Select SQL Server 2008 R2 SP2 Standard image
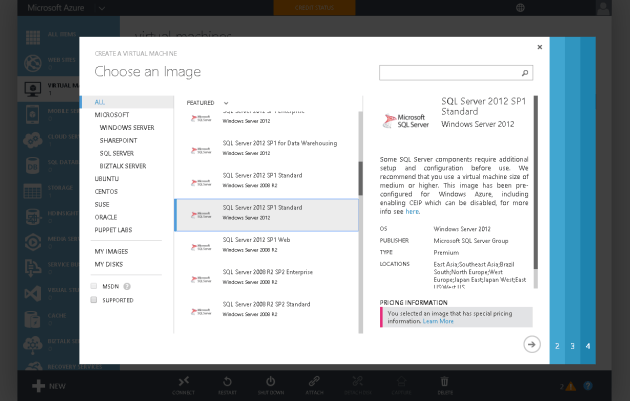Image resolution: width=630 pixels, height=401 pixels. (x=266, y=309)
